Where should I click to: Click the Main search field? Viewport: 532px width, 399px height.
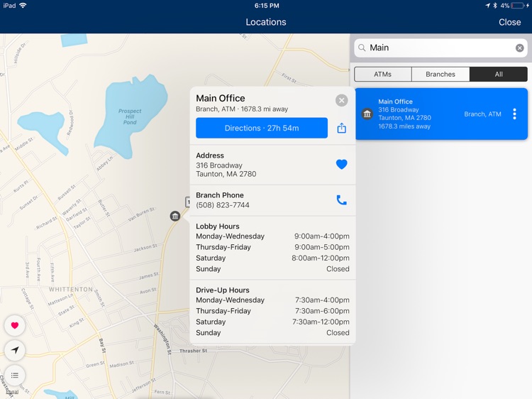[440, 48]
